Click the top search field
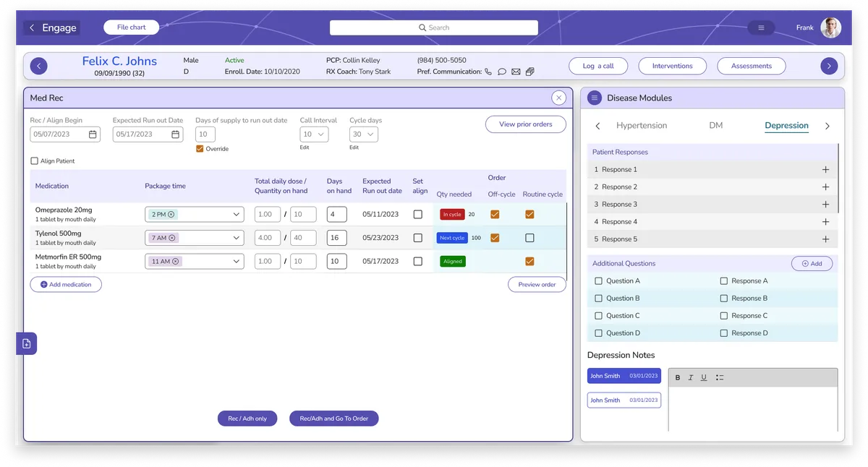 pos(434,27)
